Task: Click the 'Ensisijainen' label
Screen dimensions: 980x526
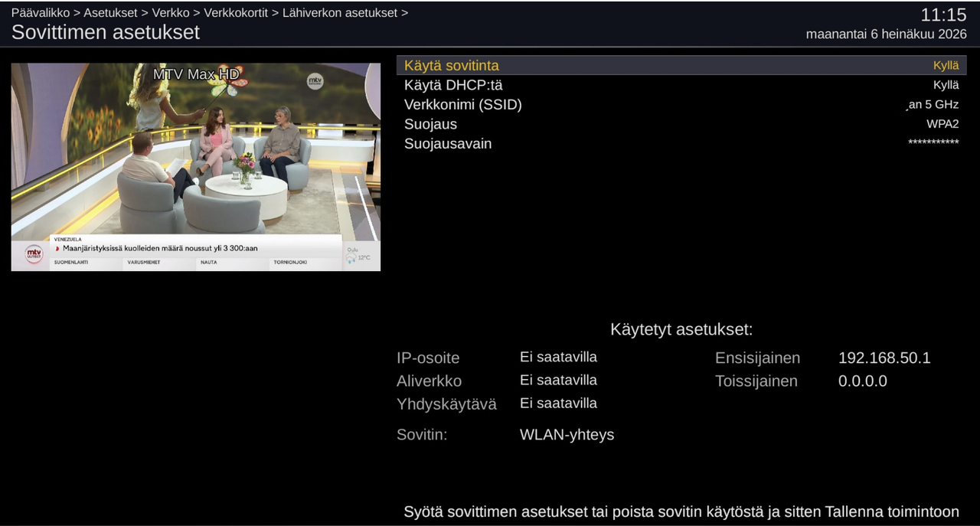Action: pos(757,358)
